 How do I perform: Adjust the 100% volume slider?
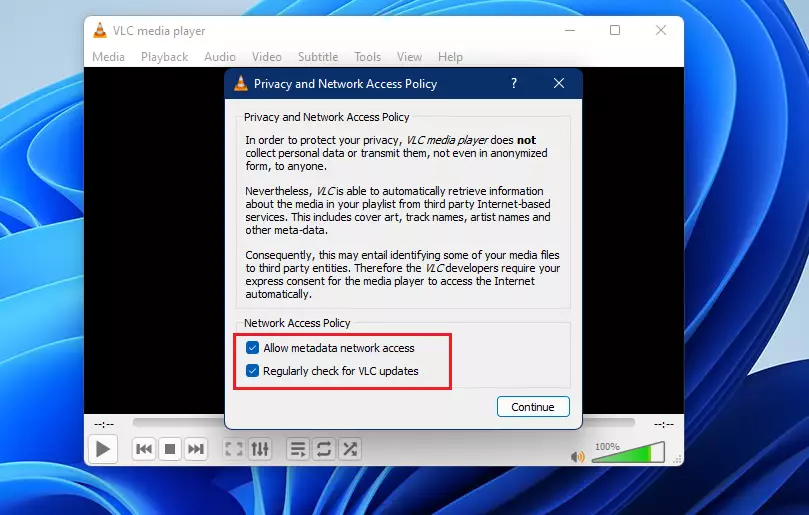coord(628,453)
